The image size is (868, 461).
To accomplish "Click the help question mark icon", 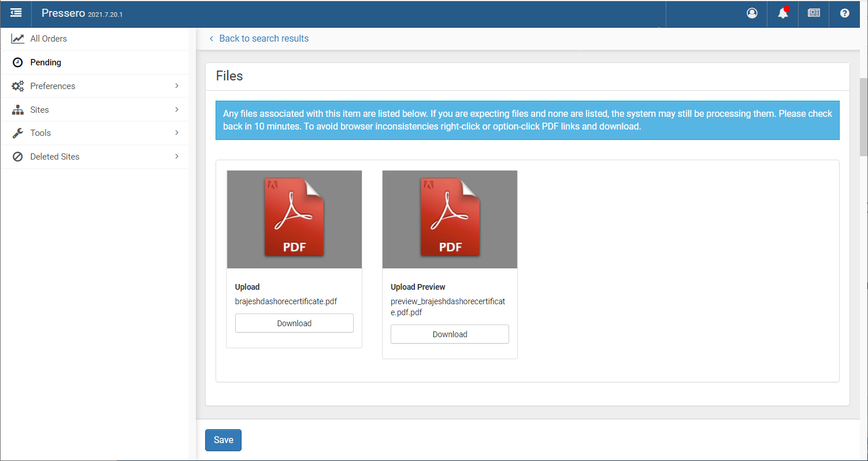I will pos(844,13).
